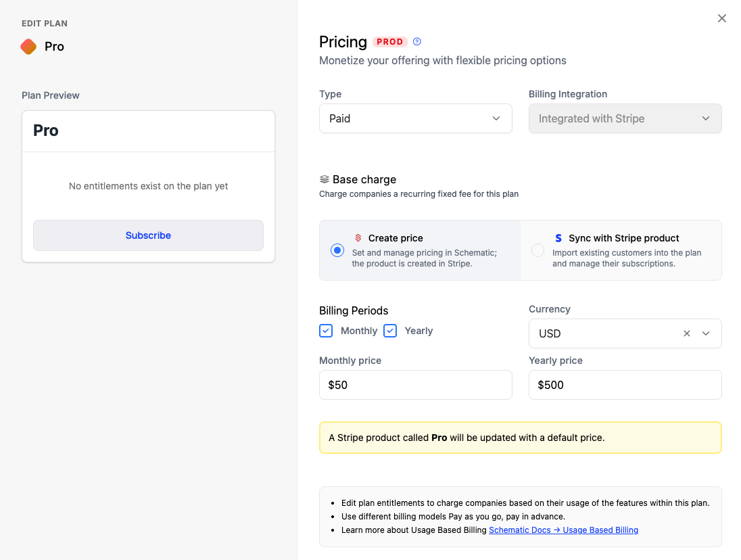Click the blue Stripe S icon

click(x=558, y=238)
